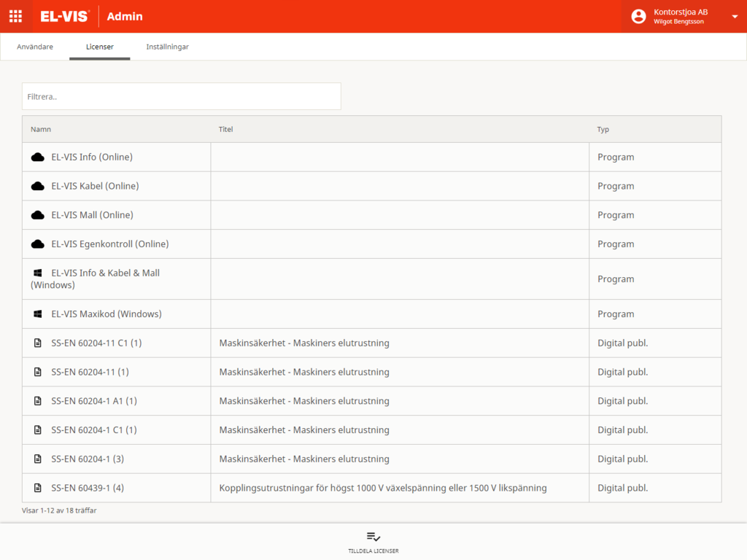Image resolution: width=747 pixels, height=560 pixels.
Task: Switch to the Användare tab
Action: tap(35, 47)
